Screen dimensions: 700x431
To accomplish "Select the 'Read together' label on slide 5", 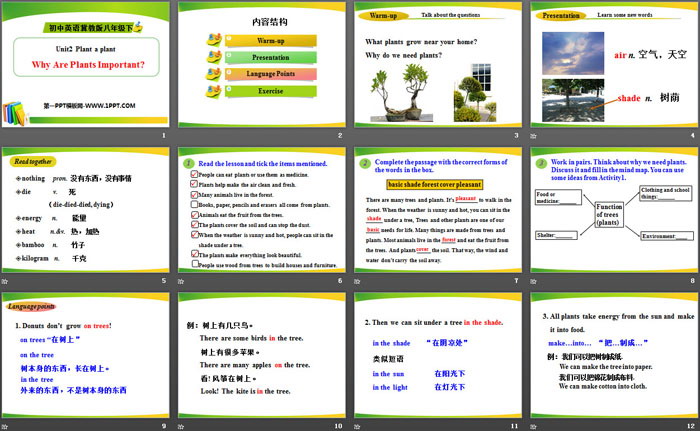I will tap(34, 161).
